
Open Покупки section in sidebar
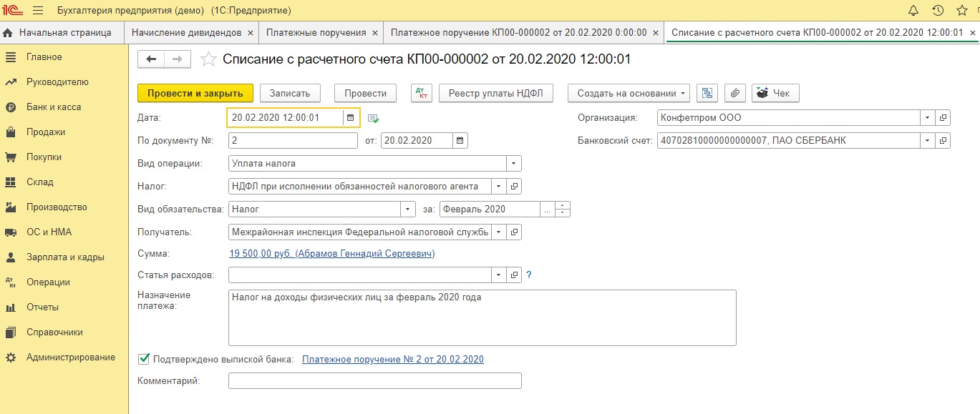44,157
